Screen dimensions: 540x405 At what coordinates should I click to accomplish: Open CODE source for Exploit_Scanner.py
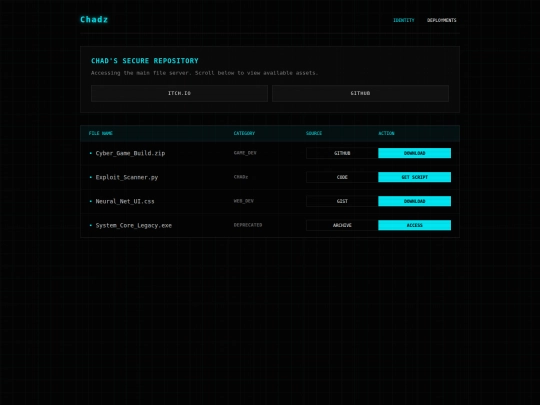[x=342, y=177]
